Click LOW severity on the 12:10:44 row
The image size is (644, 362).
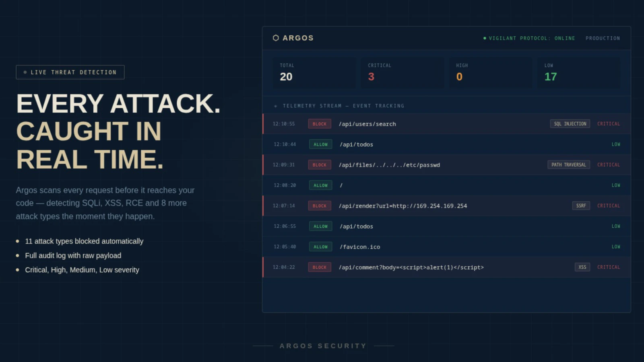point(616,144)
